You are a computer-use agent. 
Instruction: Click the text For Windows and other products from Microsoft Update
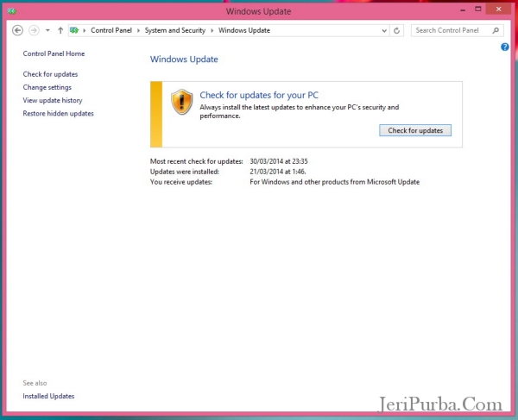tap(334, 182)
